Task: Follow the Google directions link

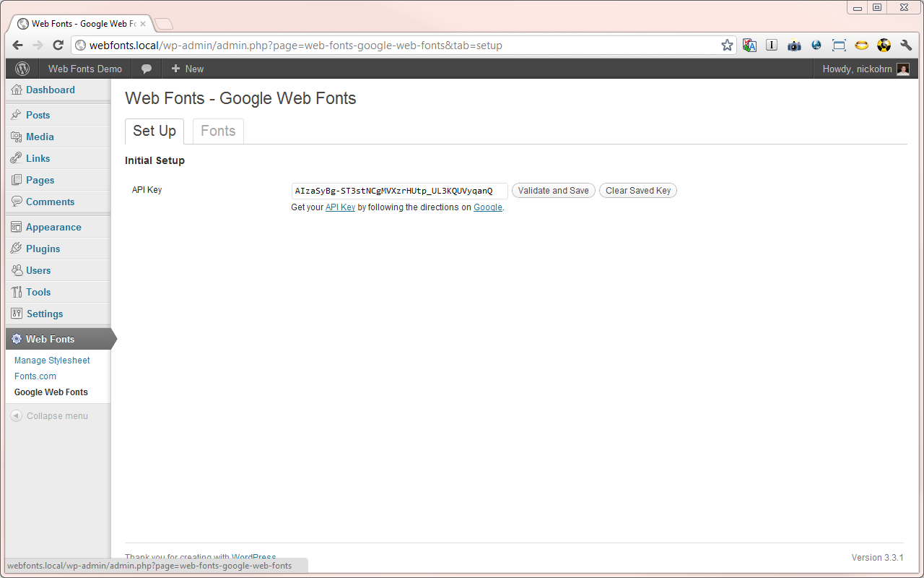Action: pyautogui.click(x=488, y=207)
